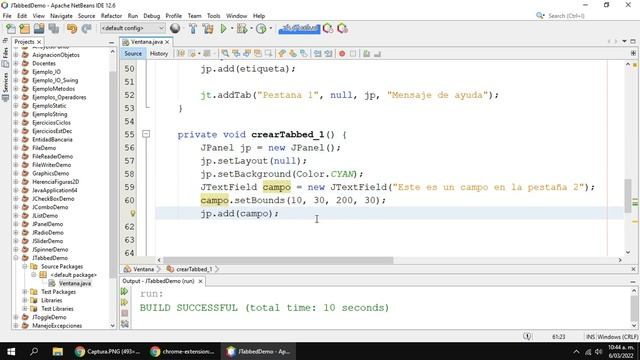Image resolution: width=640 pixels, height=360 pixels.
Task: Click the Profile Project clock icon
Action: pyautogui.click(x=261, y=29)
